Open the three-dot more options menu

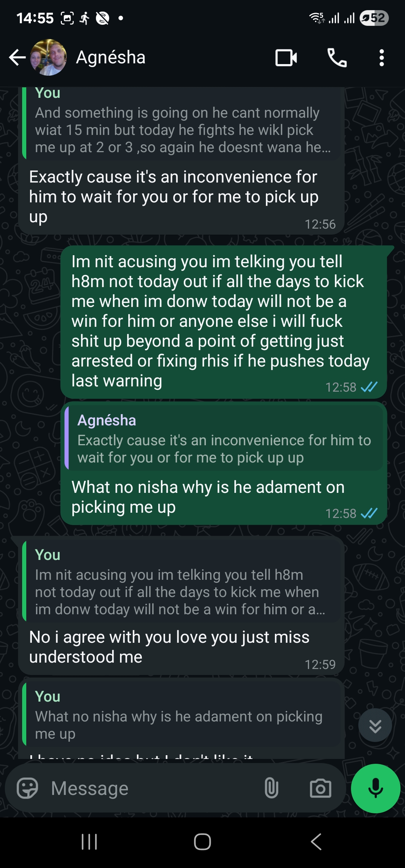point(381,58)
